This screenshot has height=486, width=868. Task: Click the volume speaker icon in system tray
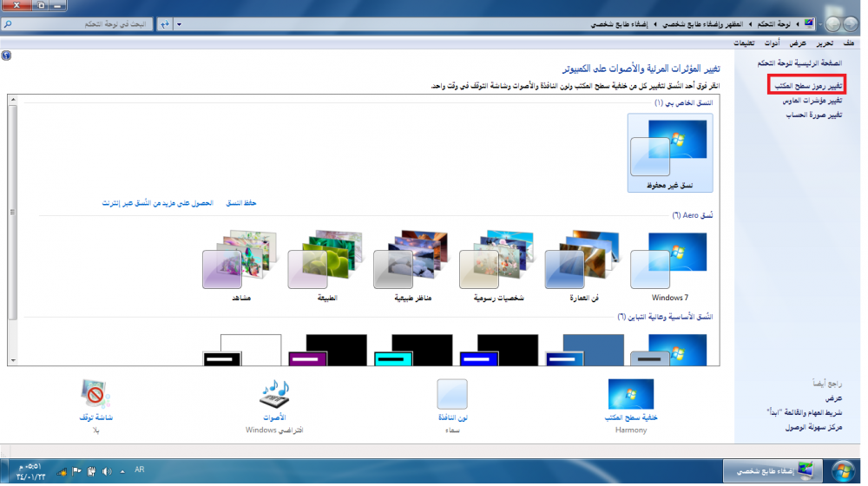pos(107,471)
